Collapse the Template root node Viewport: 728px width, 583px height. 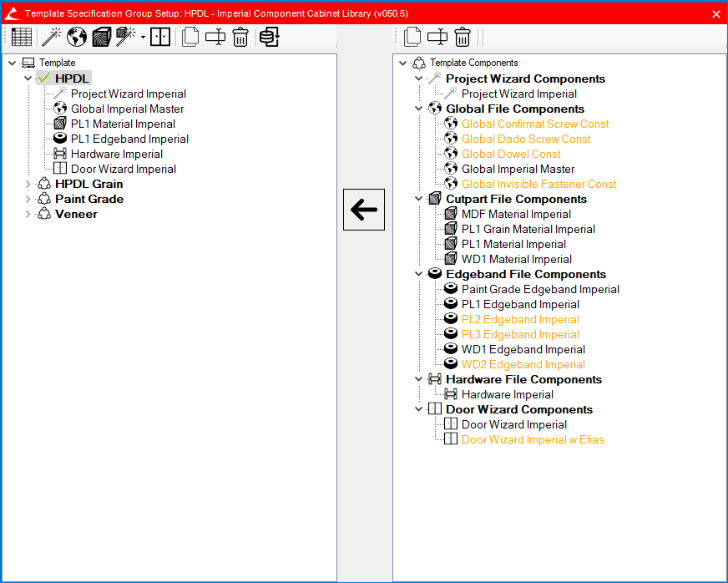(x=13, y=63)
